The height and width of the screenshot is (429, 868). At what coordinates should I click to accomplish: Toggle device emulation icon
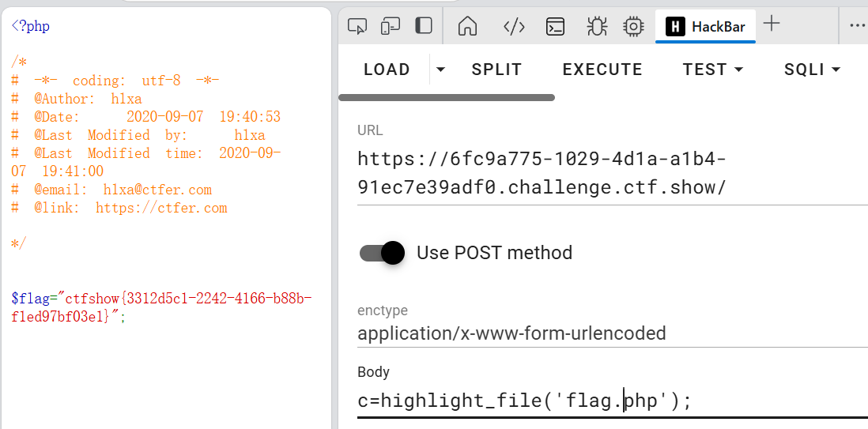391,26
